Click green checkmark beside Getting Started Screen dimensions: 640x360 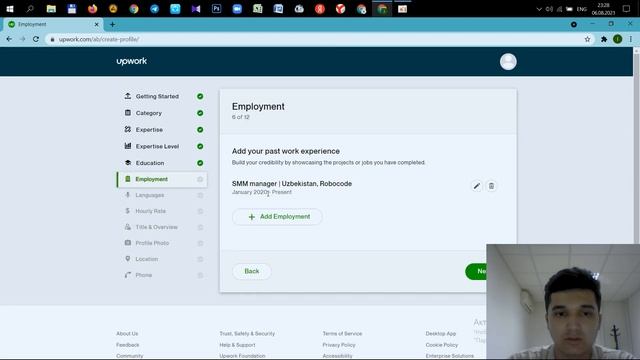(x=200, y=96)
